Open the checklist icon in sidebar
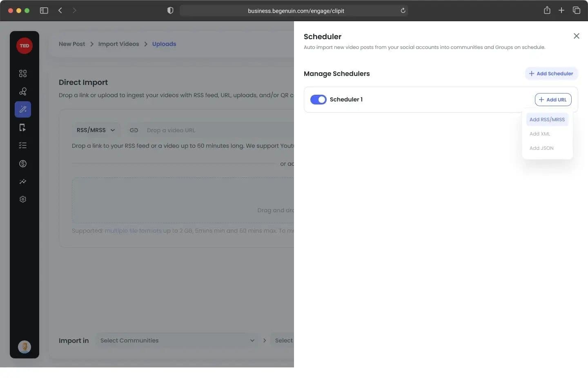 [23, 145]
